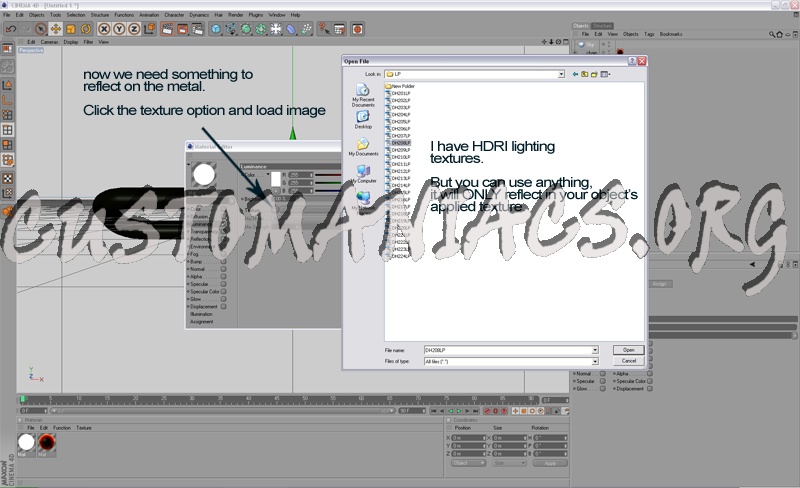Enable Displacement channel in Material Editor
800x488 pixels.
[x=223, y=307]
